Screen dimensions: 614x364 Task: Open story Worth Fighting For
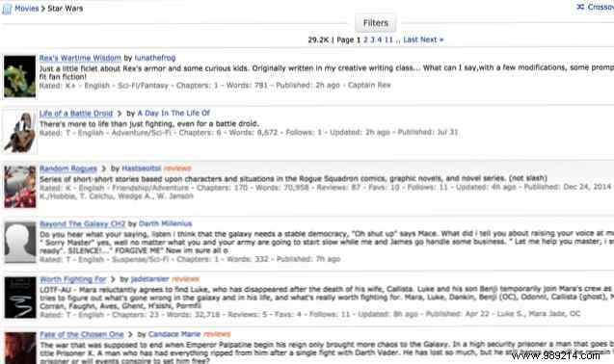[x=73, y=279]
